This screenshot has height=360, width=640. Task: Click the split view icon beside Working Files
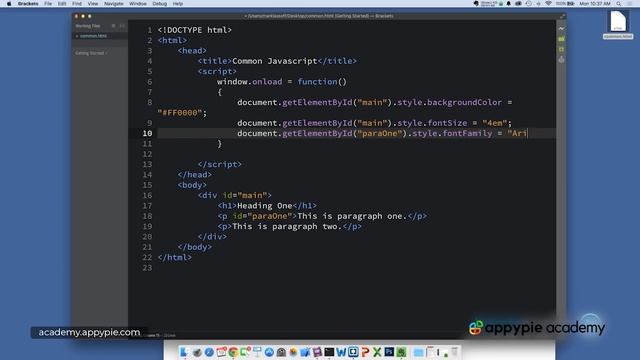[122, 26]
